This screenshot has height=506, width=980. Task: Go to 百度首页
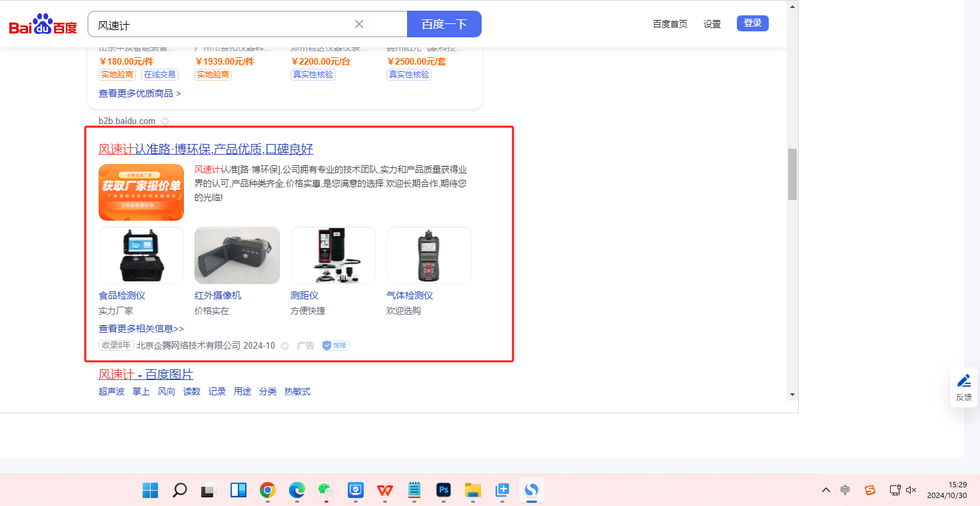pos(670,24)
